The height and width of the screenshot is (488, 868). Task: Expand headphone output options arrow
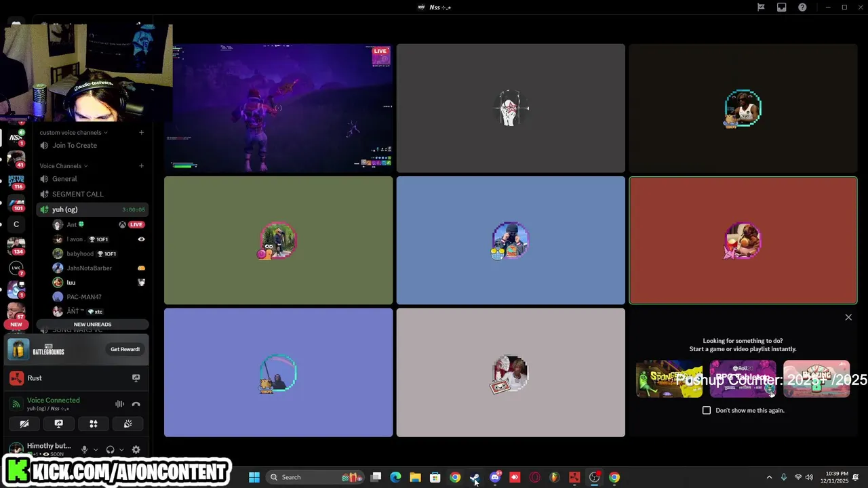click(x=121, y=449)
